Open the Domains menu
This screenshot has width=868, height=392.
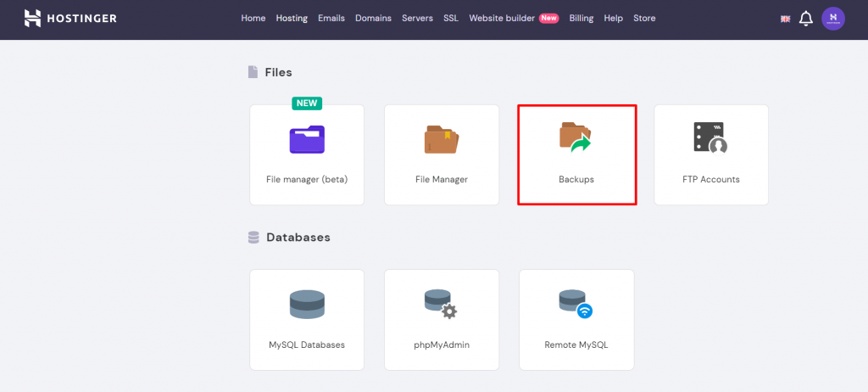click(x=373, y=19)
